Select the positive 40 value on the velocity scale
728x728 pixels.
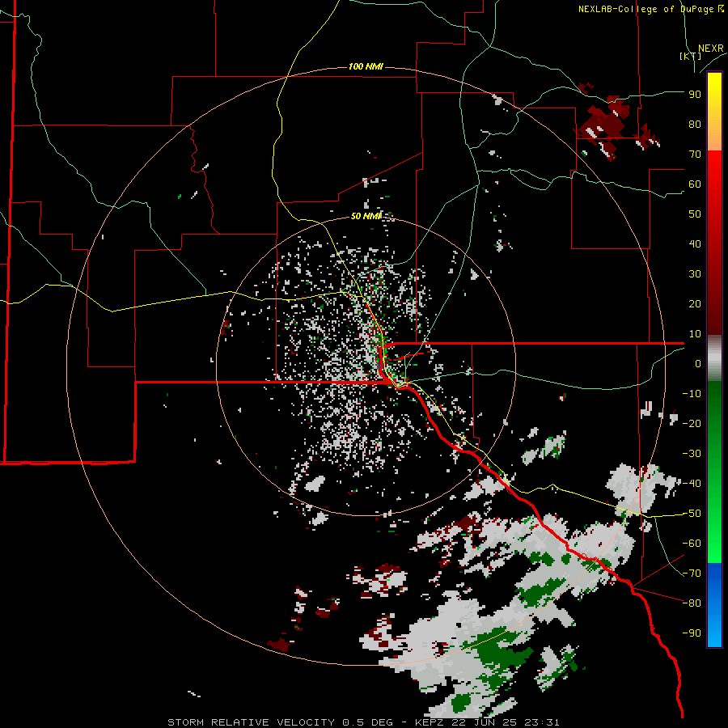pos(695,244)
